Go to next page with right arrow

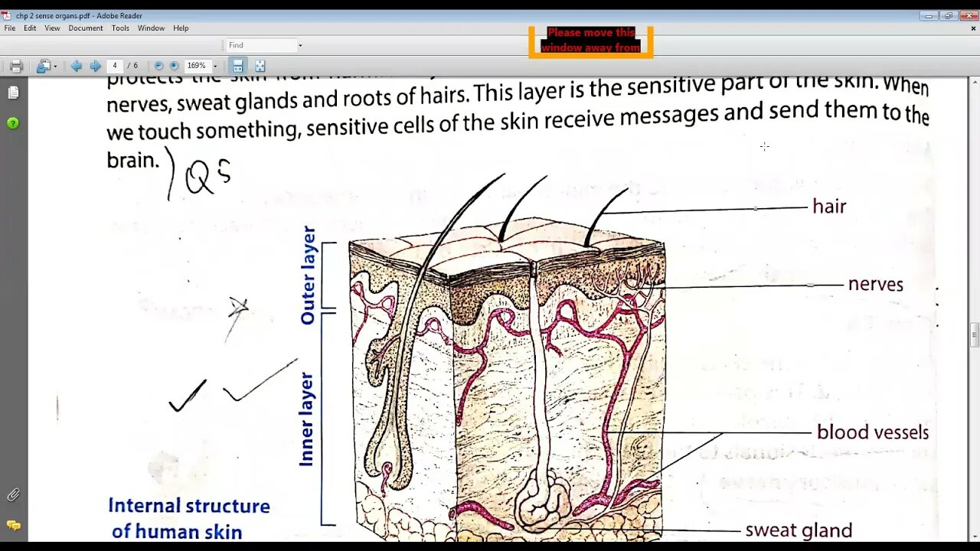click(x=95, y=67)
